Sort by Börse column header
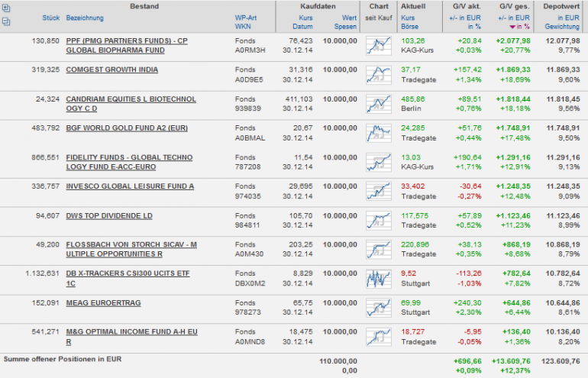The image size is (588, 378). [409, 27]
